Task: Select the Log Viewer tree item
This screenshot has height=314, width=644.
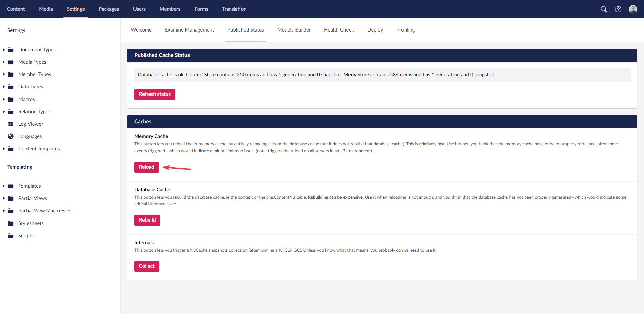Action: tap(31, 124)
